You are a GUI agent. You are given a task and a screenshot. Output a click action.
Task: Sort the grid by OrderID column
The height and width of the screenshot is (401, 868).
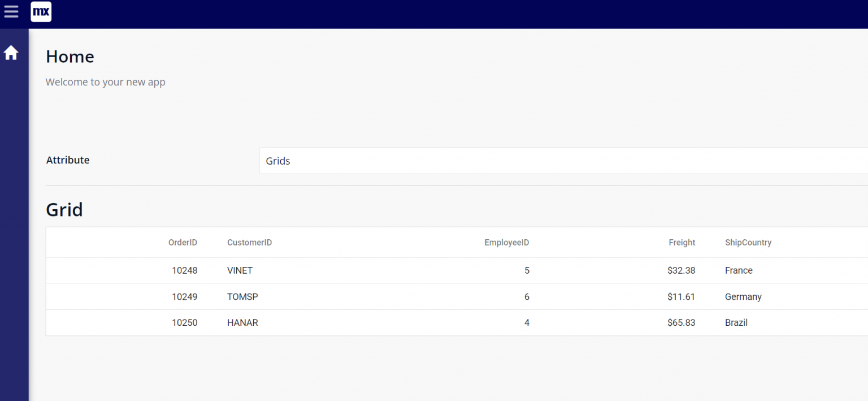point(183,242)
